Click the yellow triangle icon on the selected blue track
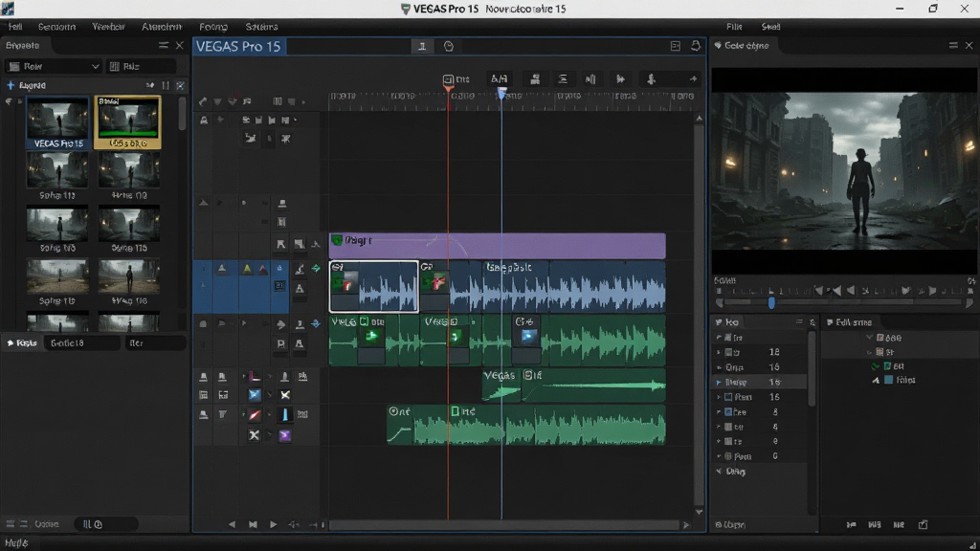Screen dimensions: 980x551 point(247,269)
